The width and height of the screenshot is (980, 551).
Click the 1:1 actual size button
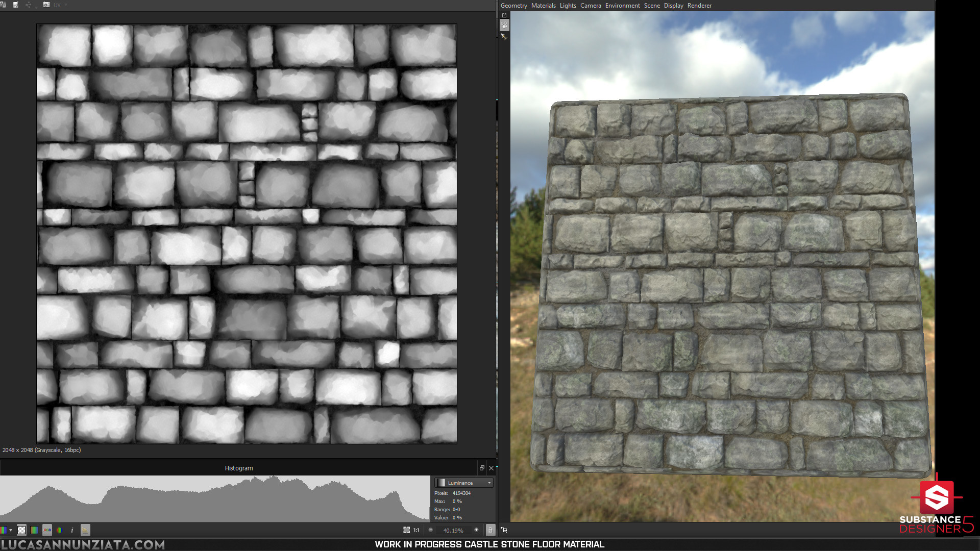pyautogui.click(x=416, y=530)
